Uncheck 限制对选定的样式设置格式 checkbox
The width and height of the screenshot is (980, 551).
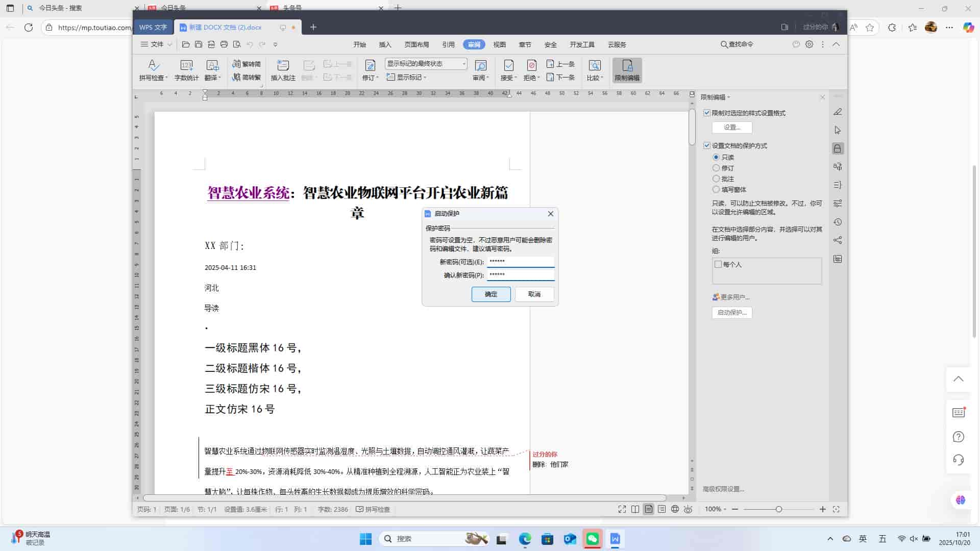[707, 113]
